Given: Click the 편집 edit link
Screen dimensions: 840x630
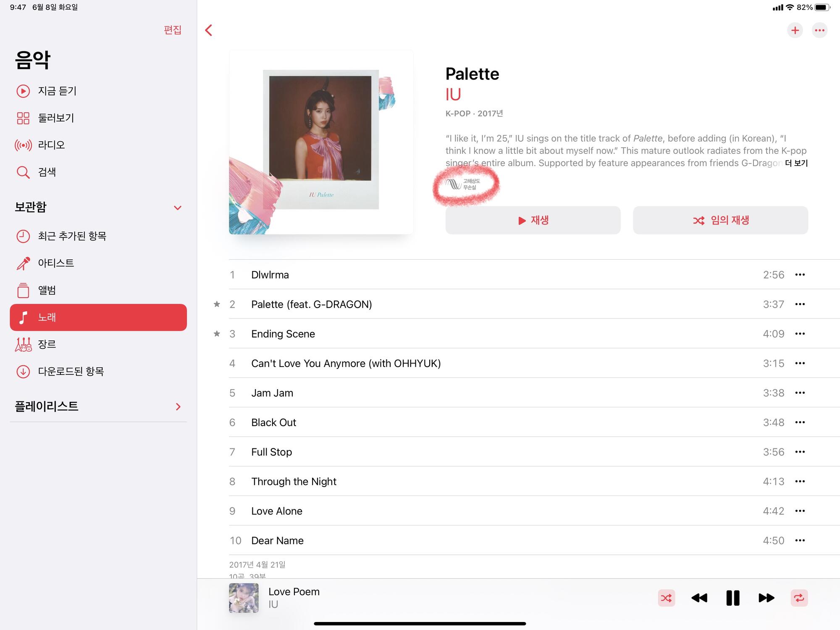Looking at the screenshot, I should click(x=173, y=30).
